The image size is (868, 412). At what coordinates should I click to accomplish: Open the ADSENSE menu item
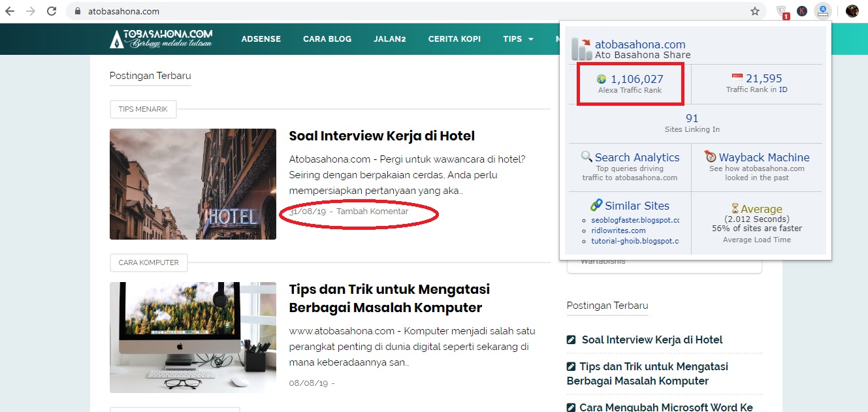[261, 39]
